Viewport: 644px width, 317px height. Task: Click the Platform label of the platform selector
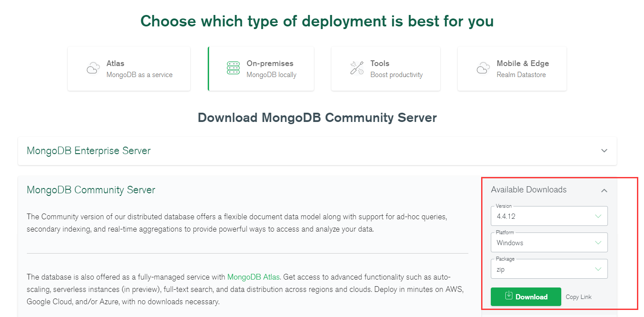pyautogui.click(x=505, y=232)
